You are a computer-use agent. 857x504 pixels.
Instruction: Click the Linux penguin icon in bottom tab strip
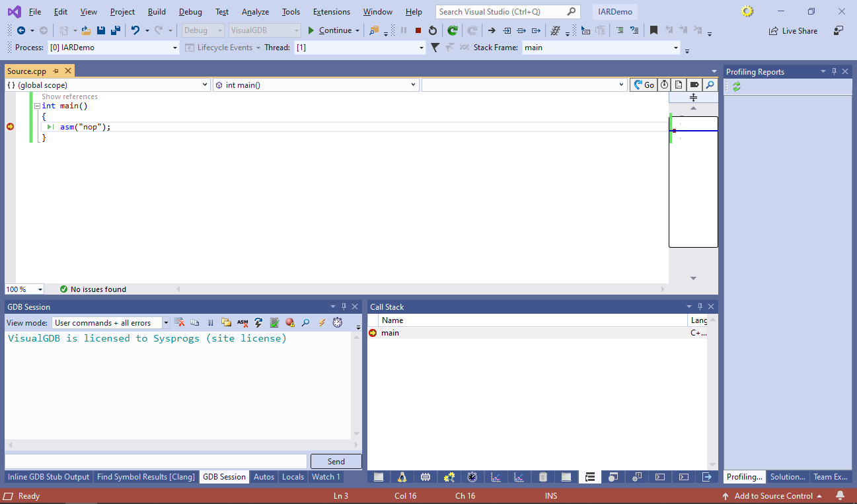click(x=402, y=477)
